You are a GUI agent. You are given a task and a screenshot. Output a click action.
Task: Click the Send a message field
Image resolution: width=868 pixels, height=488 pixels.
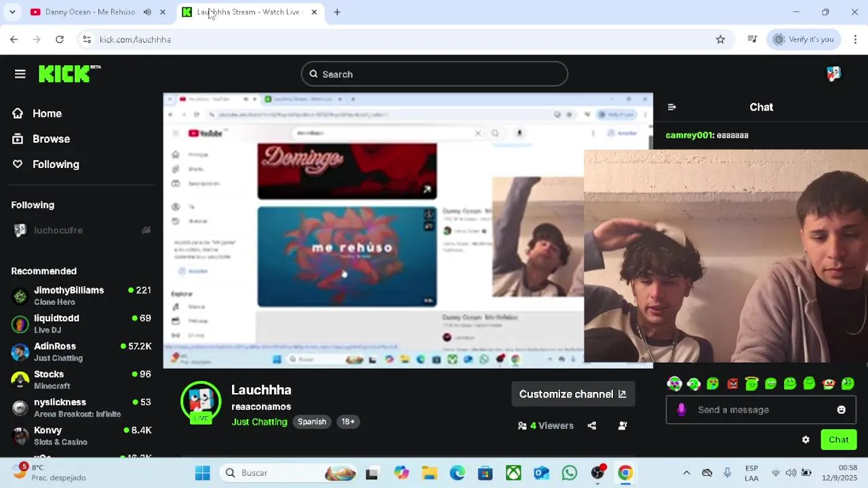point(759,409)
